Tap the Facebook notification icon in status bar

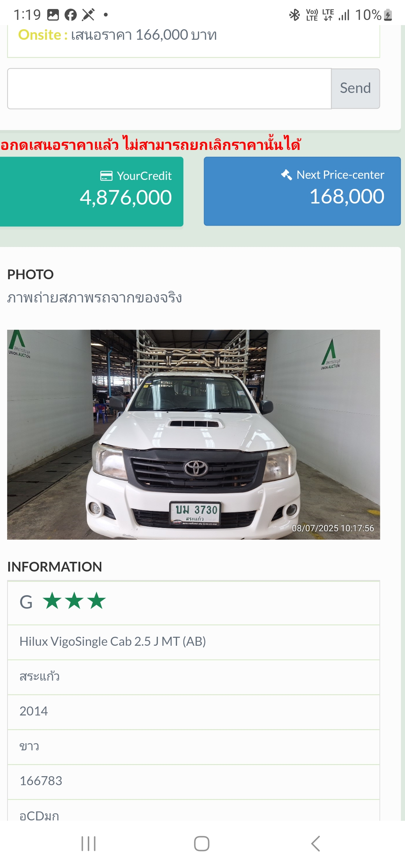tap(70, 15)
